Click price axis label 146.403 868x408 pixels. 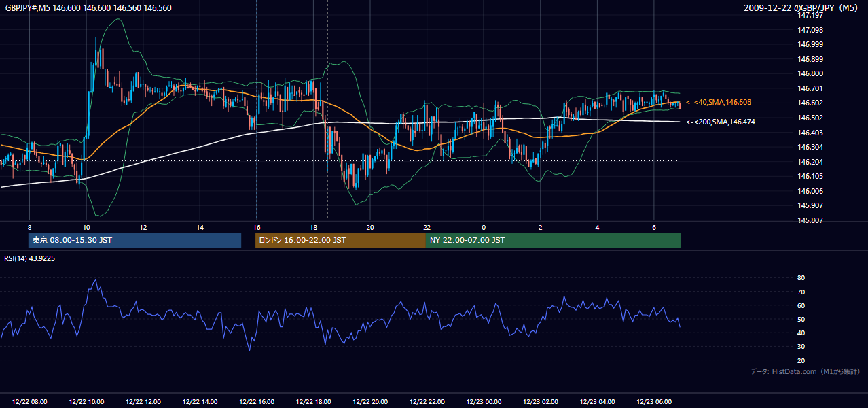810,133
